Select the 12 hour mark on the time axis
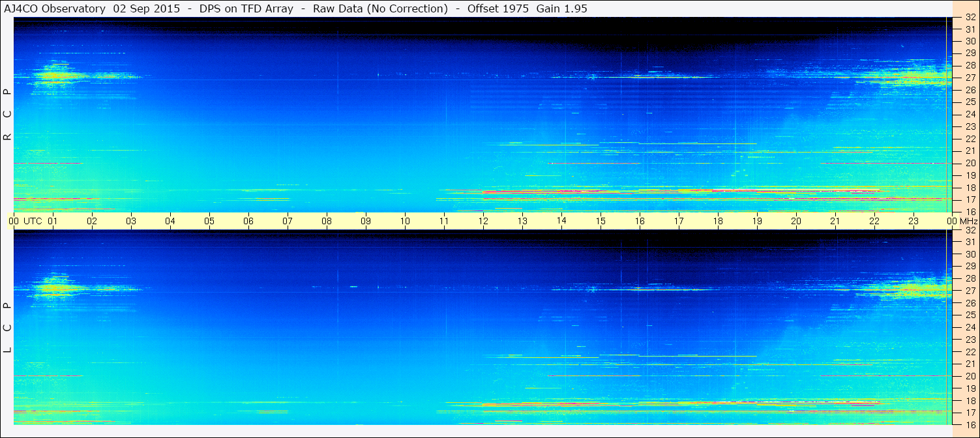Viewport: 980px width, 438px height. point(483,221)
